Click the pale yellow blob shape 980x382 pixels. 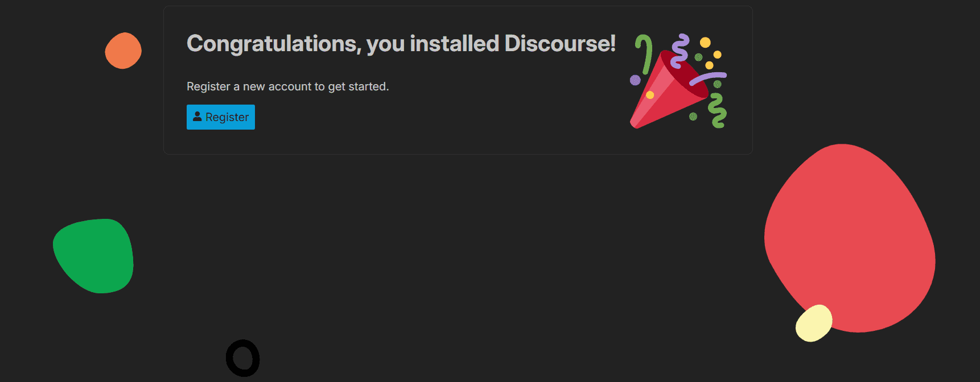[x=813, y=323]
